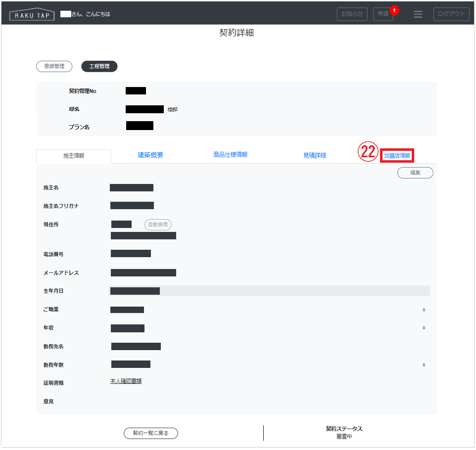Click the 審査中 status text
476x450 pixels.
click(344, 437)
